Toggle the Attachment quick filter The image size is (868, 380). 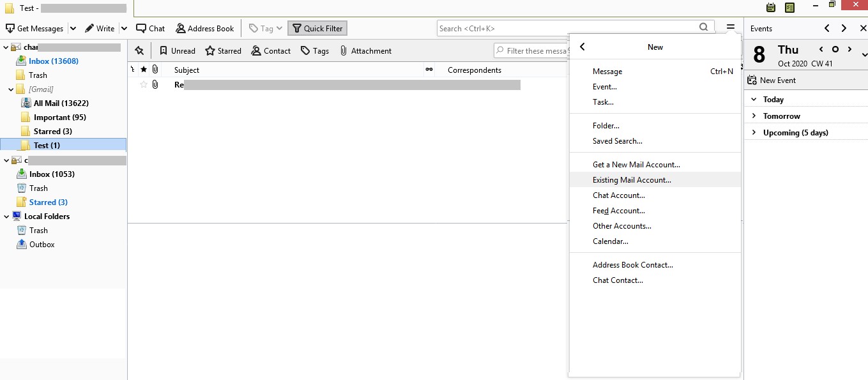(x=365, y=51)
